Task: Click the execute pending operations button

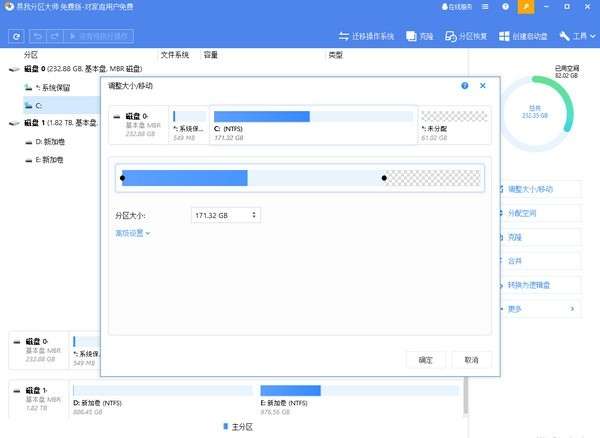Action: [98, 36]
